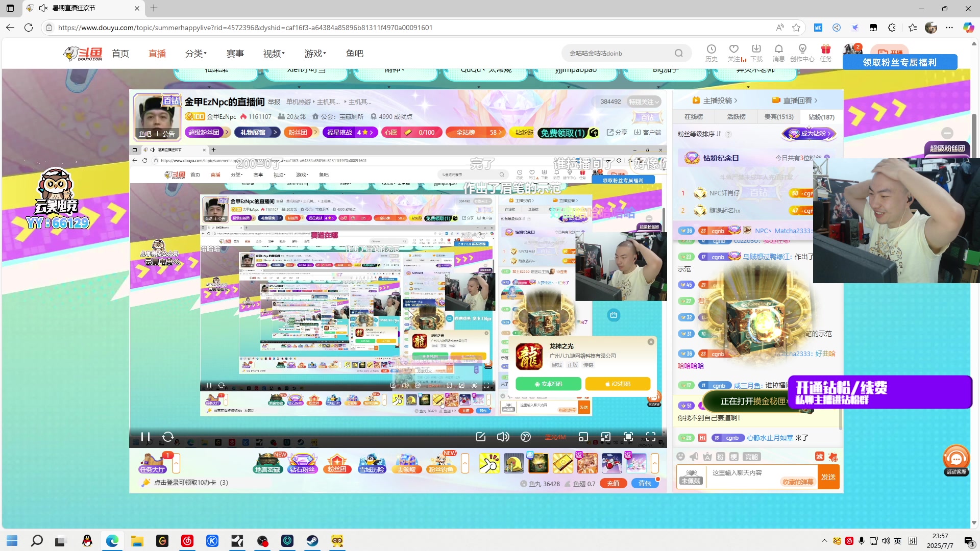
Task: Open the 雪域历险 penguin activity icon
Action: (372, 463)
